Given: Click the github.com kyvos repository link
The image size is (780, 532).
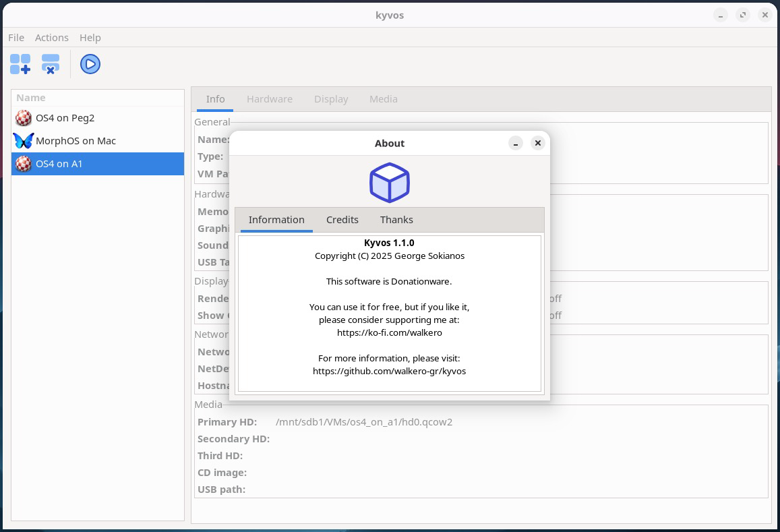Looking at the screenshot, I should pos(390,371).
